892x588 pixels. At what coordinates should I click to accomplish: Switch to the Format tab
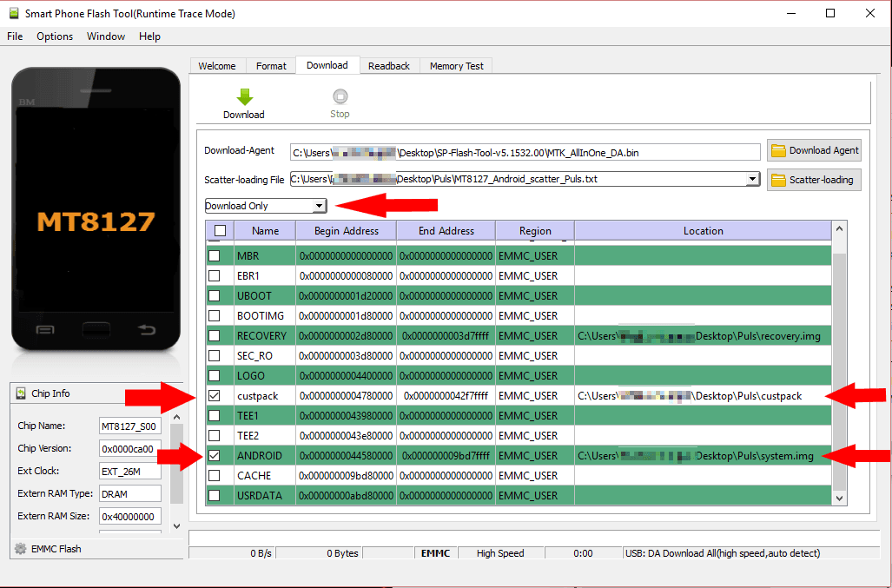pos(271,66)
